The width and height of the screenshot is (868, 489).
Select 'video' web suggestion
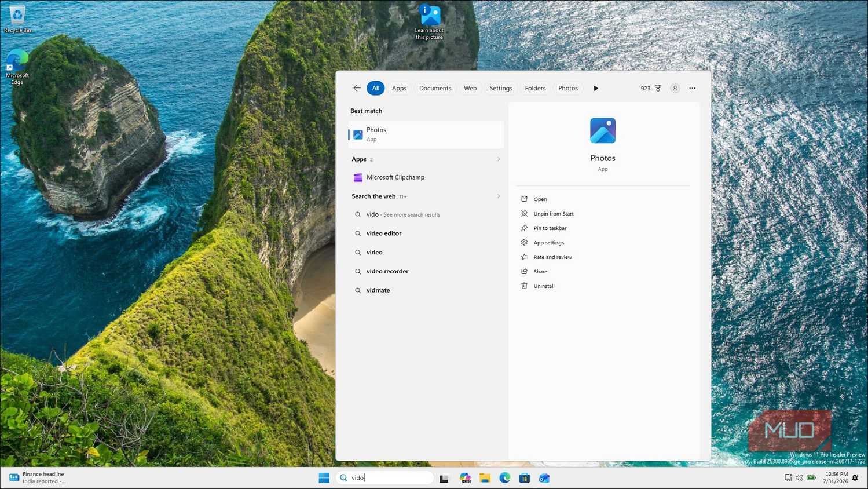click(426, 253)
